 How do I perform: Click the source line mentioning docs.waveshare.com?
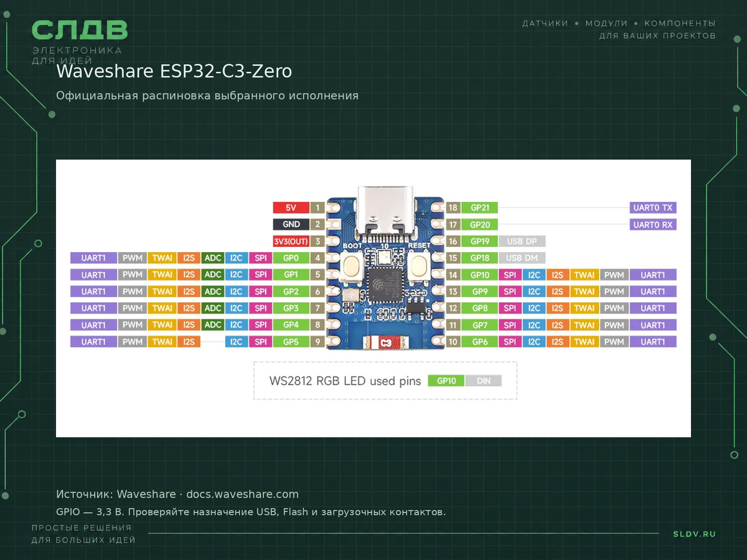tap(177, 494)
